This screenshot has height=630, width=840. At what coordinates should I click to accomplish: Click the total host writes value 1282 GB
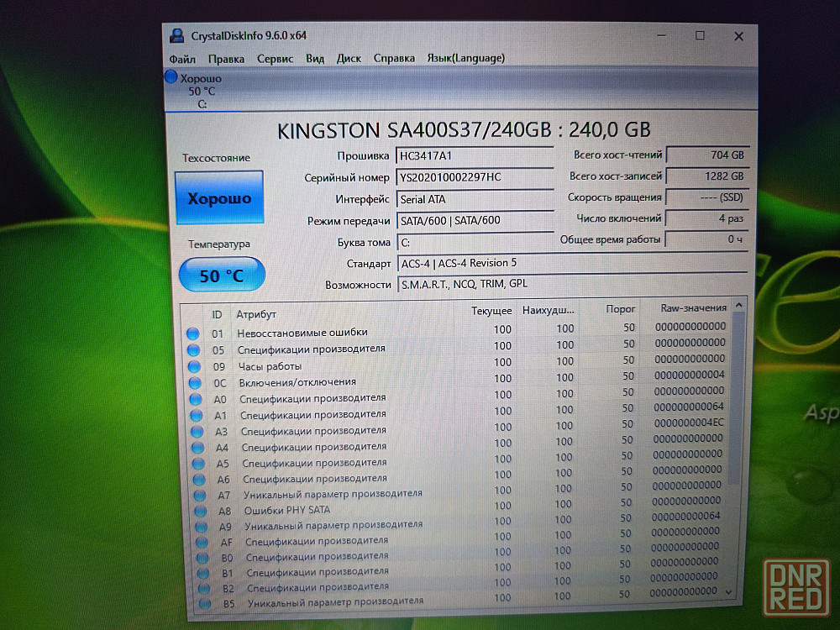coord(707,176)
